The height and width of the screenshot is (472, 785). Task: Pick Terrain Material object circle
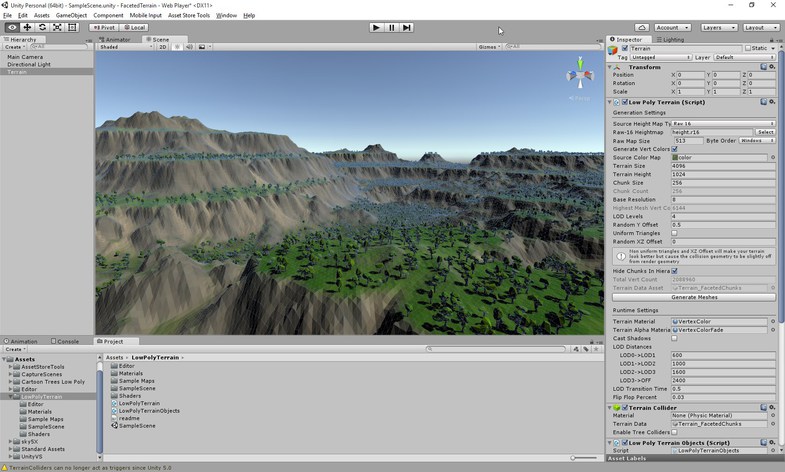pos(772,321)
